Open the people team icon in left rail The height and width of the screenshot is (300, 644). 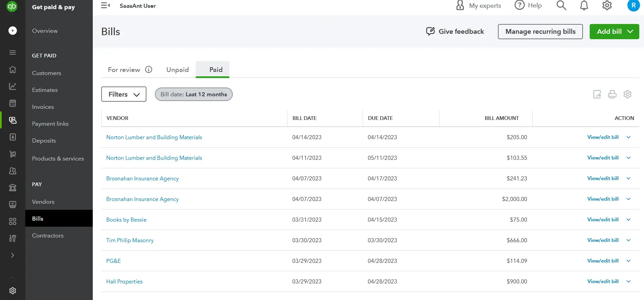point(12,171)
